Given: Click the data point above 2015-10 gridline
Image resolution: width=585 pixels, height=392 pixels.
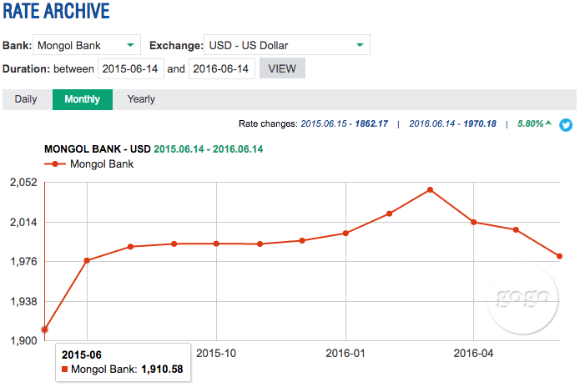Looking at the screenshot, I should 216,244.
